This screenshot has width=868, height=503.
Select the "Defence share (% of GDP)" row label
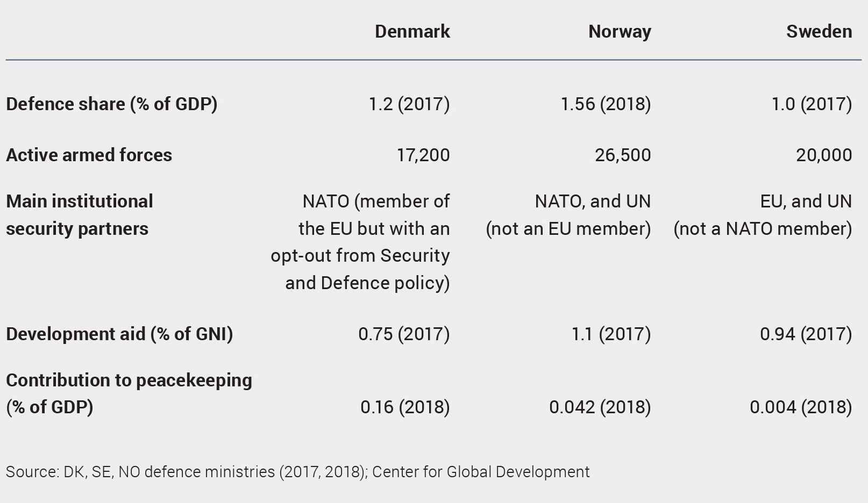112,104
